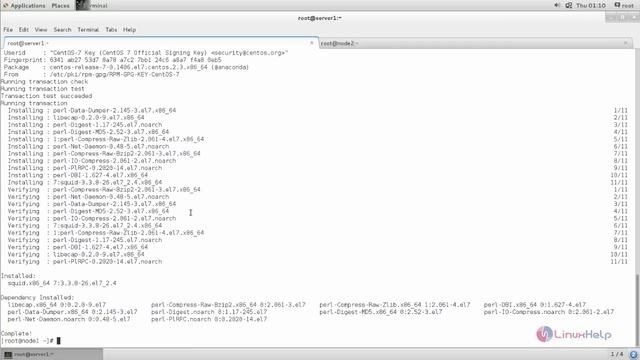The height and width of the screenshot is (360, 640).
Task: Switch to the root@node2 terminal tab
Action: (476, 43)
